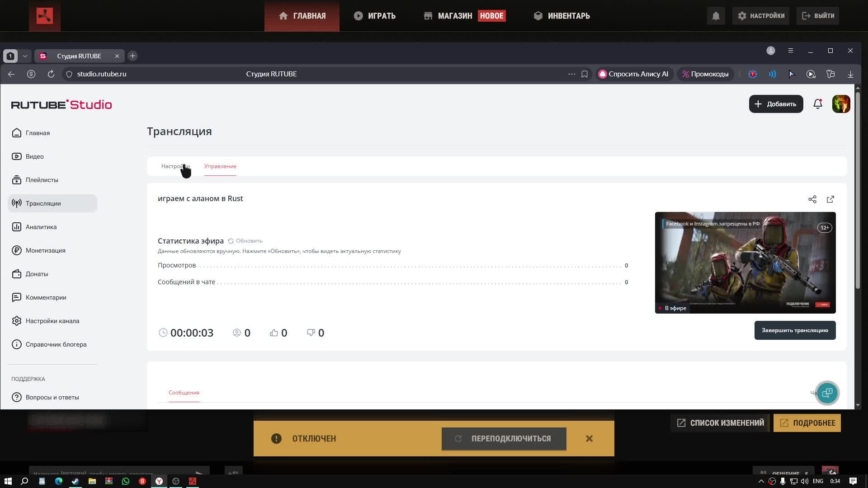Switch to the Настройки tab
The image size is (868, 488).
pos(175,166)
